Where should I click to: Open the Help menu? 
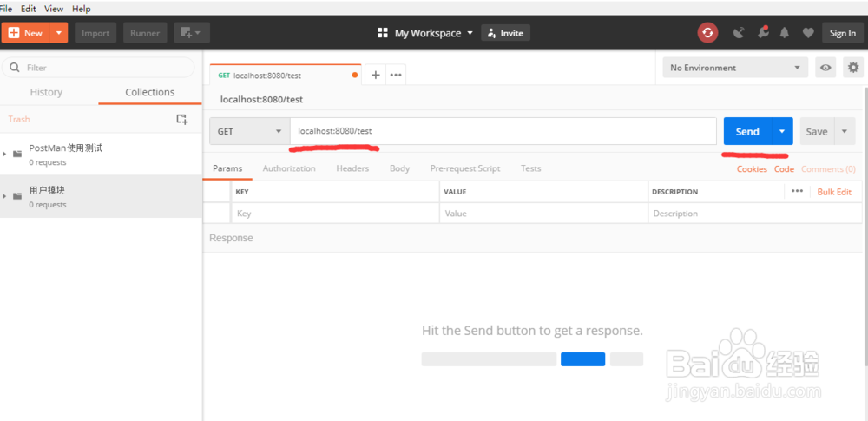(82, 9)
